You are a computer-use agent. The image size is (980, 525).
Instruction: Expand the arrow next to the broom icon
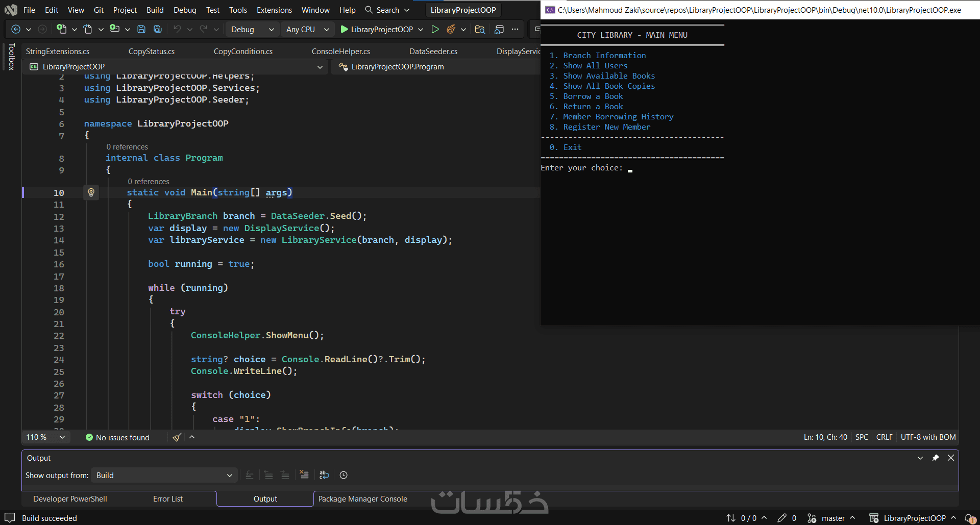click(192, 437)
